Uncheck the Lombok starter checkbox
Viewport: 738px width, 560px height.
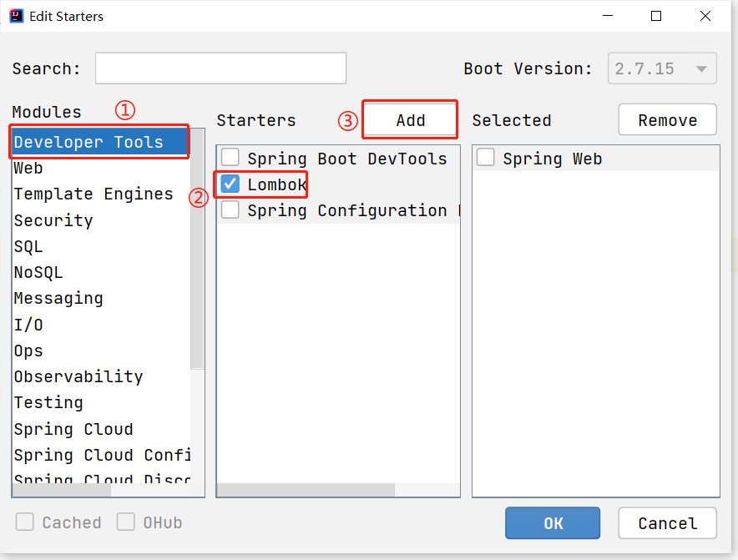230,184
